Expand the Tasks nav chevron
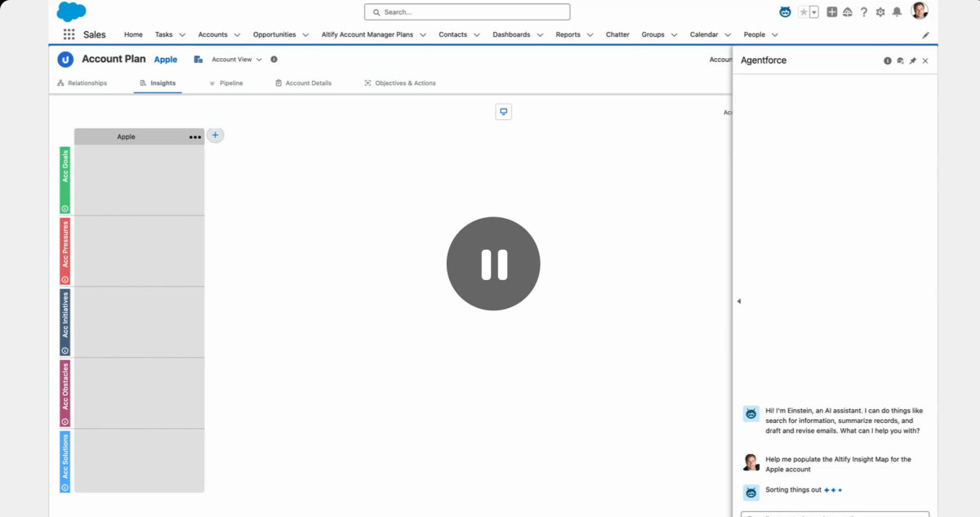Screen dimensions: 980x517 (x=182, y=35)
